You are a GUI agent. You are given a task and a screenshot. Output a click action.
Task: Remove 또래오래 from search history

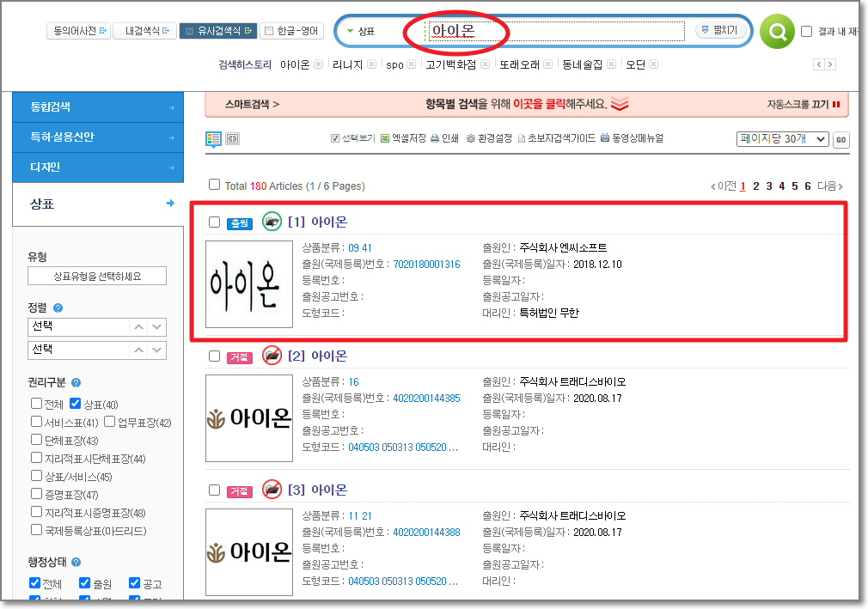(x=548, y=64)
